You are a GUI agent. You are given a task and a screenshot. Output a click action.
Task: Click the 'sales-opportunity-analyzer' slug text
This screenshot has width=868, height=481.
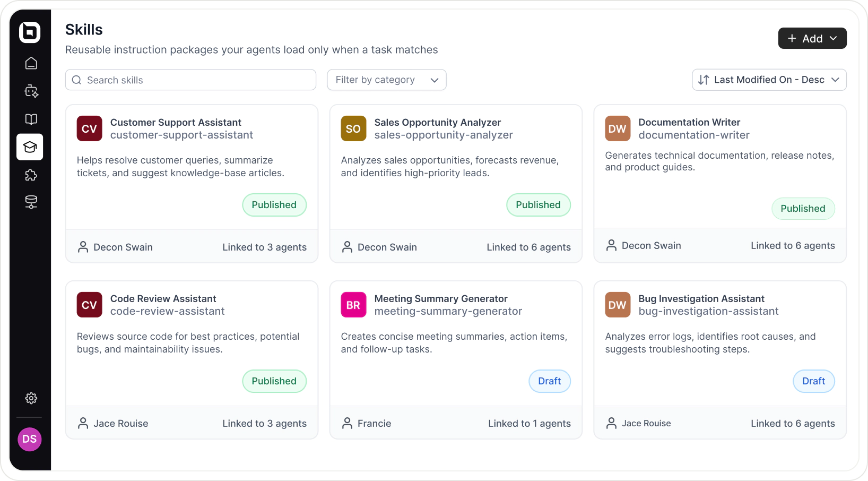point(444,135)
